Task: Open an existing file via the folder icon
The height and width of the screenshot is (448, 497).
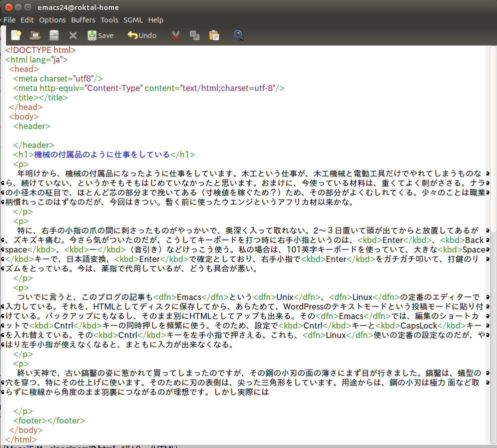Action: 35,35
